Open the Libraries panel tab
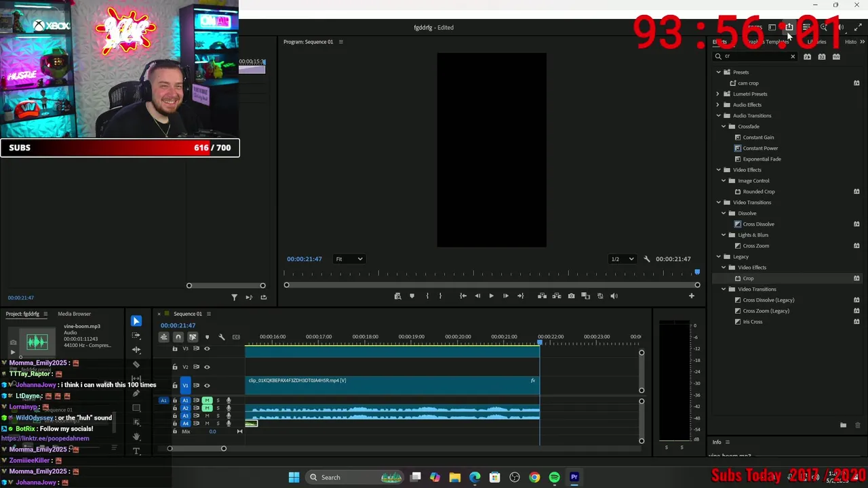 [816, 42]
